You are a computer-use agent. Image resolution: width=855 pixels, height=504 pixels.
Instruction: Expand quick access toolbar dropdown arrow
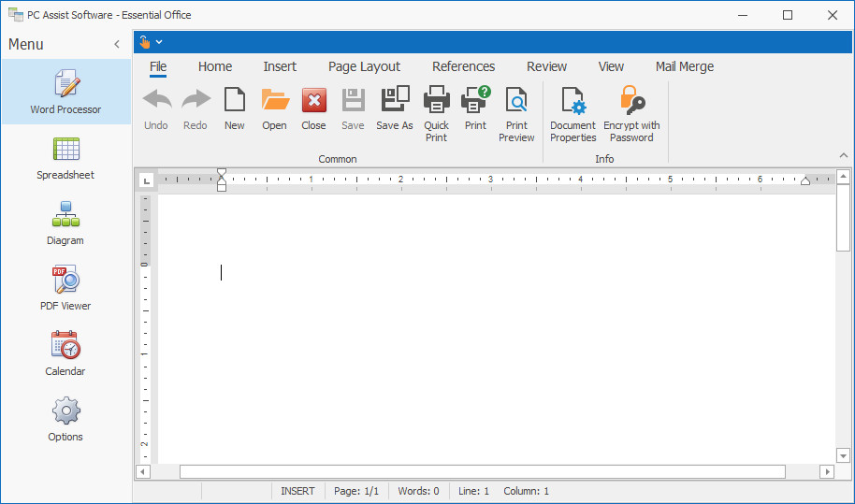tap(159, 42)
